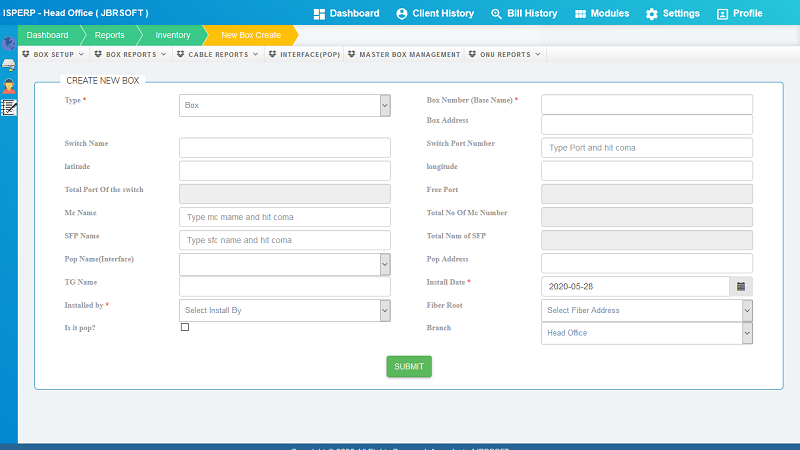Click the Switch Name input field

(x=285, y=147)
